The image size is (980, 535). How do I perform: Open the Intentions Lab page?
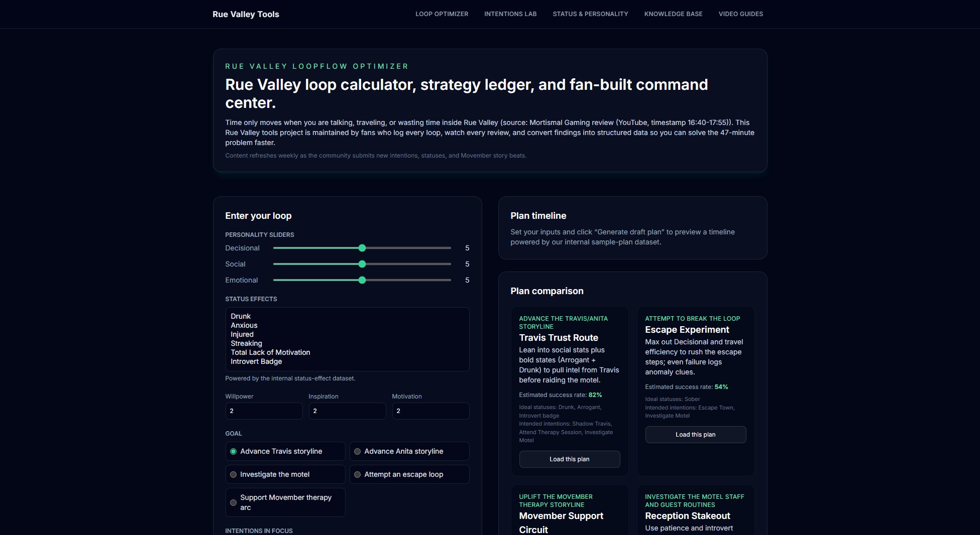(x=510, y=14)
